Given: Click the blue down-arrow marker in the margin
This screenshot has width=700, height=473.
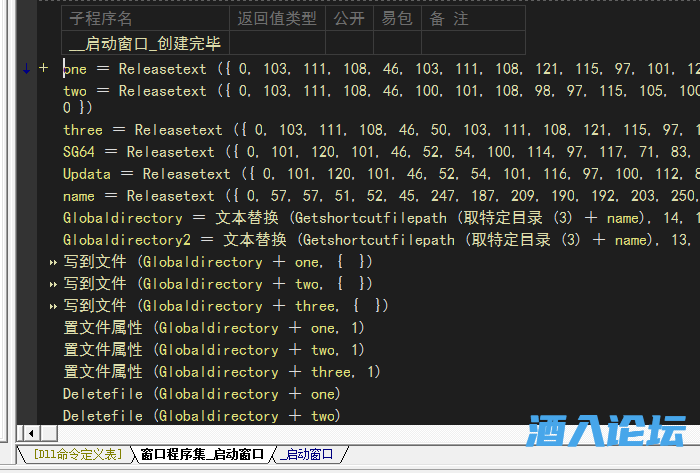Looking at the screenshot, I should coord(27,69).
